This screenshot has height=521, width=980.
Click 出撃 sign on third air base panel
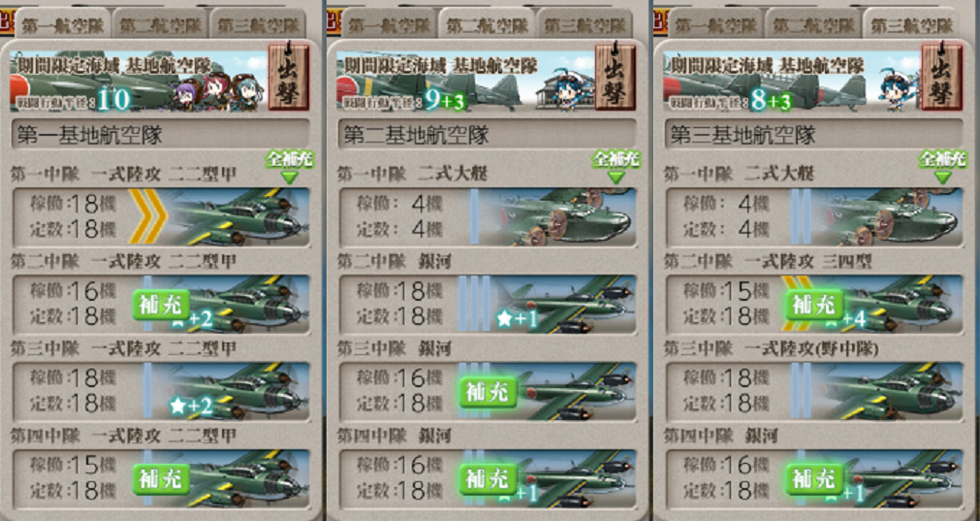(942, 77)
